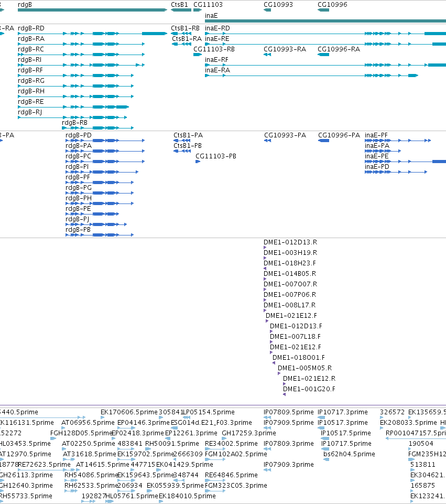The image size is (446, 504).
Task: Click the CG11103-PB protein label
Action: point(216,156)
